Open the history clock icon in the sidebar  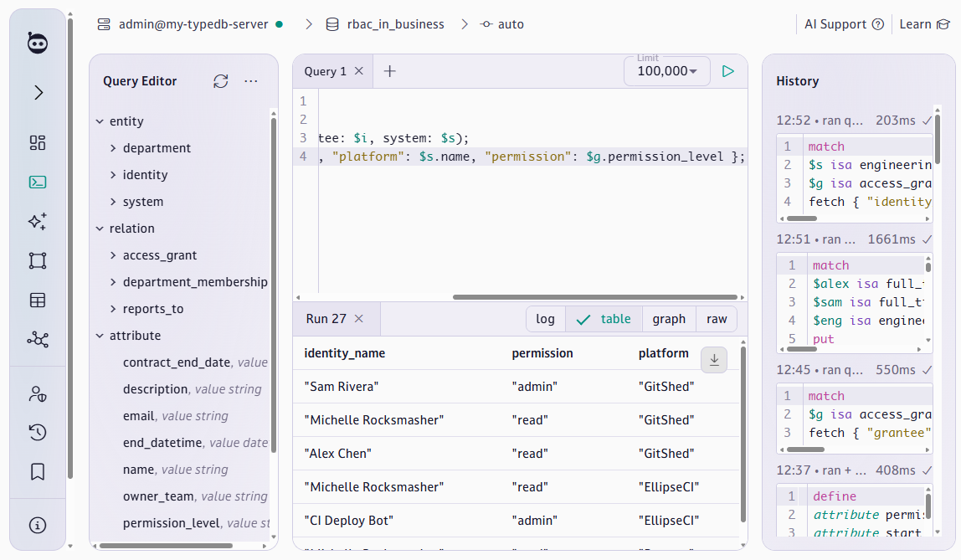click(38, 433)
